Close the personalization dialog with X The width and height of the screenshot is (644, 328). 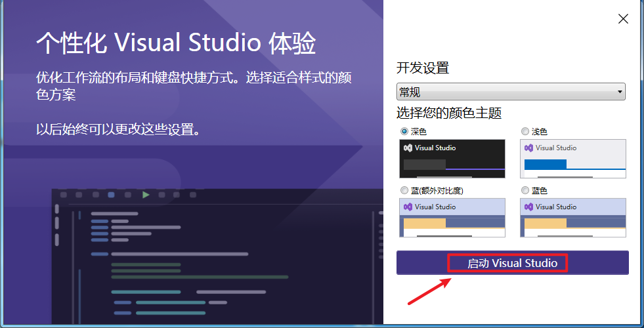[623, 19]
